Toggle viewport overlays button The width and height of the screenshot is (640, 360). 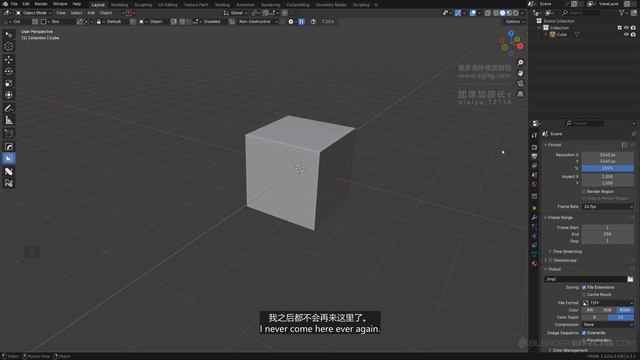(x=473, y=13)
